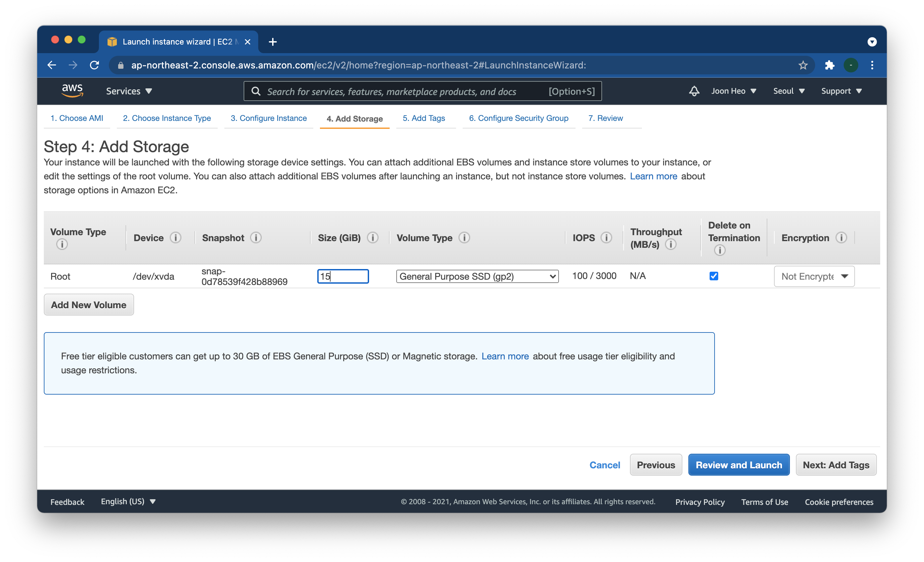924x562 pixels.
Task: Bookmark page with the star icon
Action: [803, 65]
